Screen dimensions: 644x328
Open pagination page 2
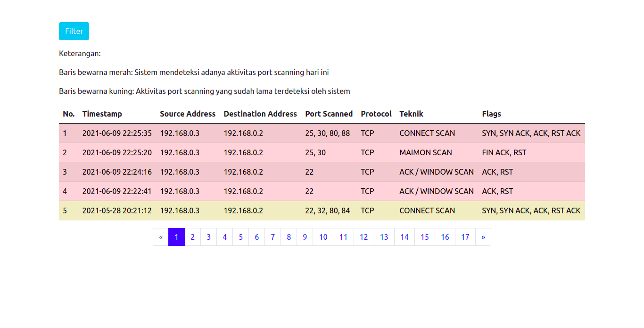click(x=192, y=237)
